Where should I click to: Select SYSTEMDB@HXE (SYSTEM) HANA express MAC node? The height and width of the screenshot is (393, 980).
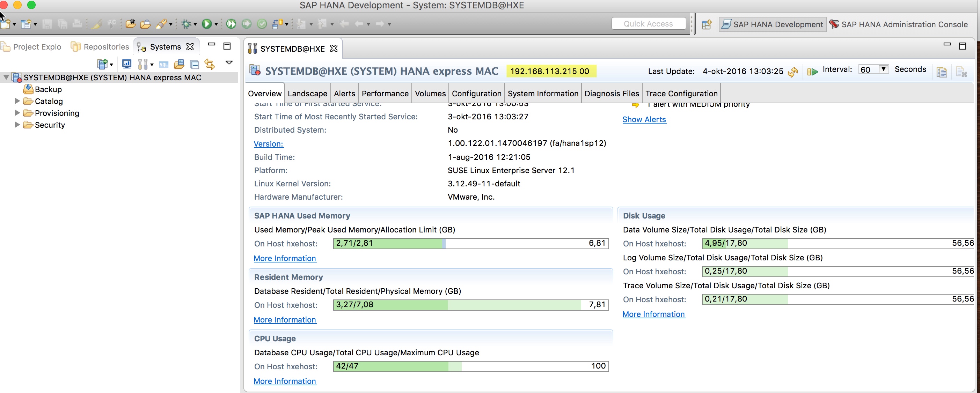point(112,77)
